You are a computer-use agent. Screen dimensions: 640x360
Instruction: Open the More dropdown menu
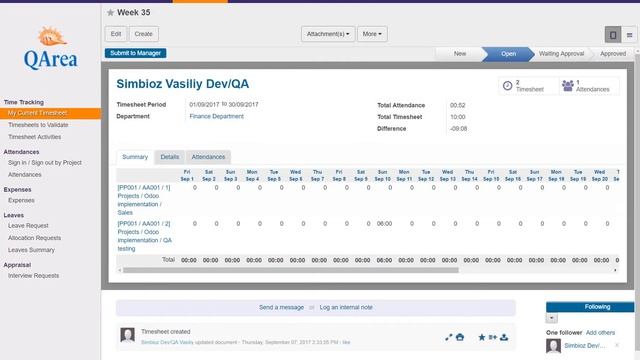coord(372,34)
